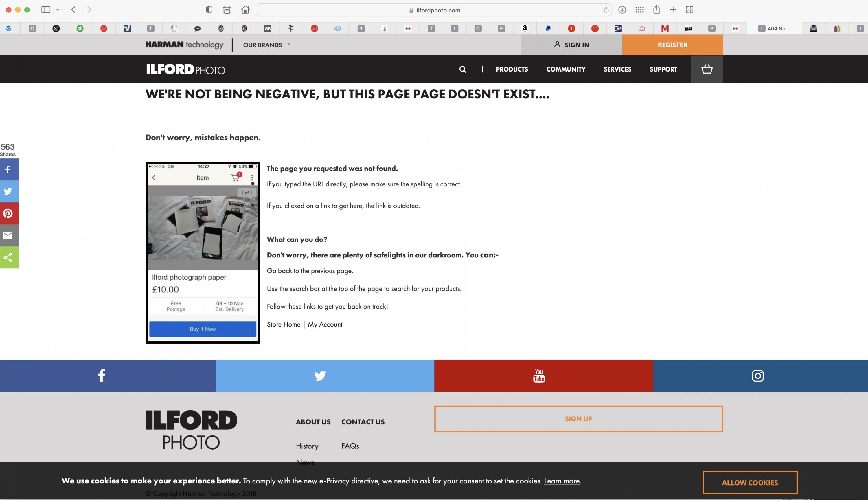Click the Share icon in Safari toolbar
The image size is (868, 500).
point(657,9)
